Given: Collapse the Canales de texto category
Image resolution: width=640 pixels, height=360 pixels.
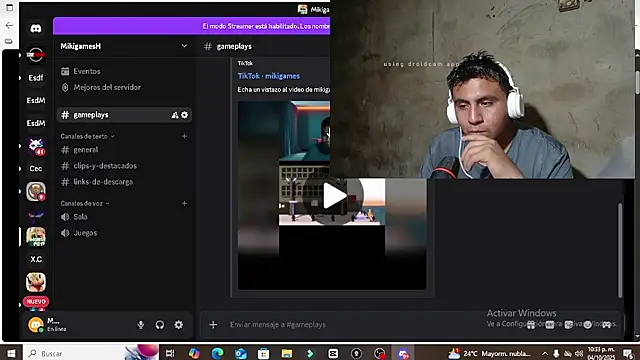Looking at the screenshot, I should tap(87, 136).
